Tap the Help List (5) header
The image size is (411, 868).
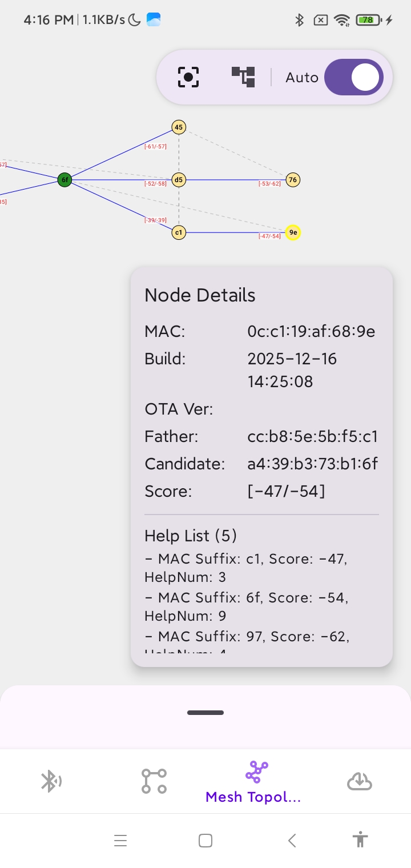pyautogui.click(x=191, y=536)
